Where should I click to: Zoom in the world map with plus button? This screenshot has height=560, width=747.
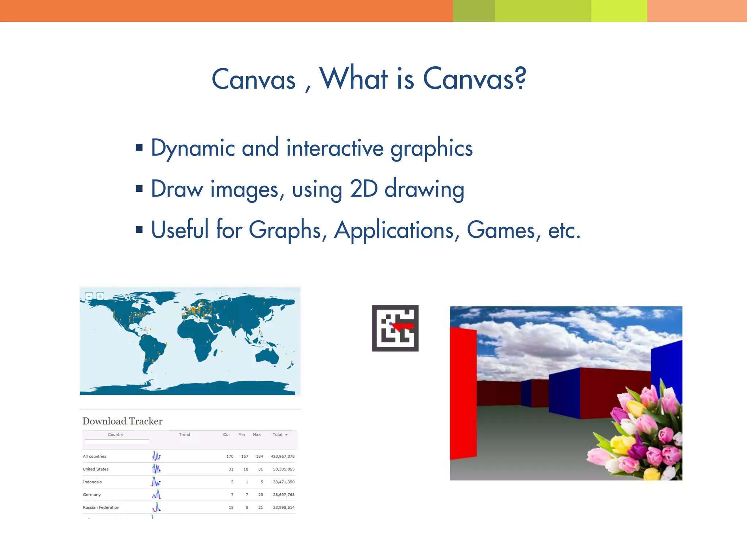tap(100, 296)
